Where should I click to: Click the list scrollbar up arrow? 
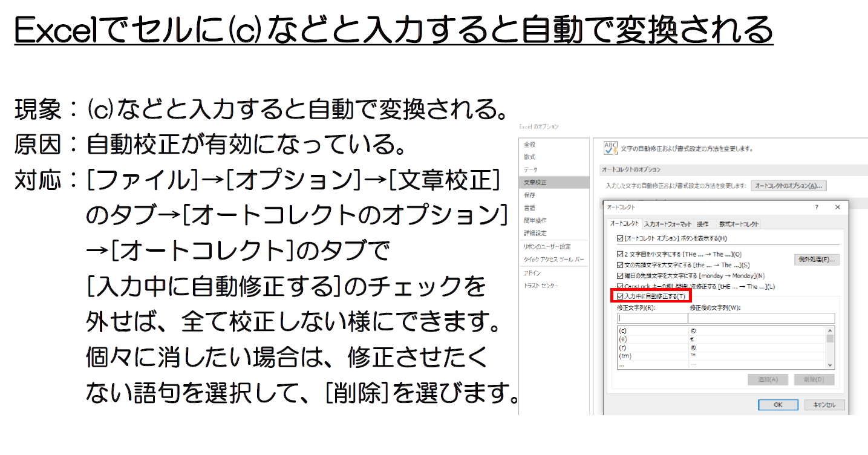click(830, 330)
